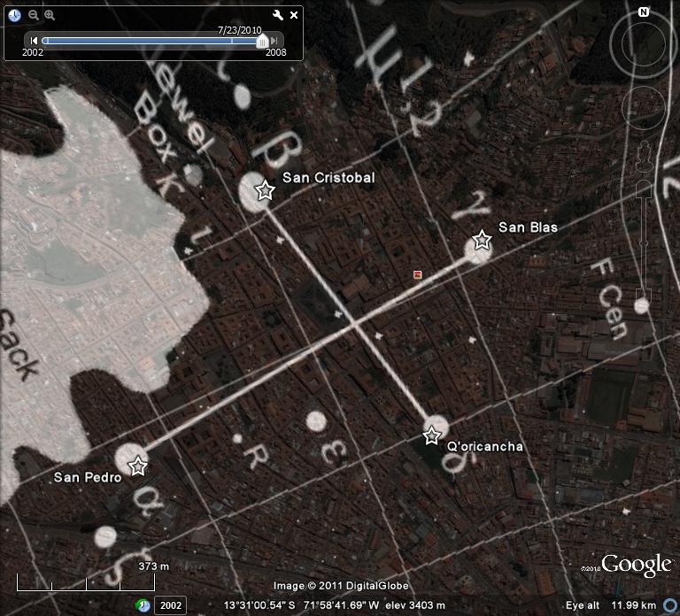Click the North compass indicator
Viewport: 680px width, 616px height.
(644, 12)
